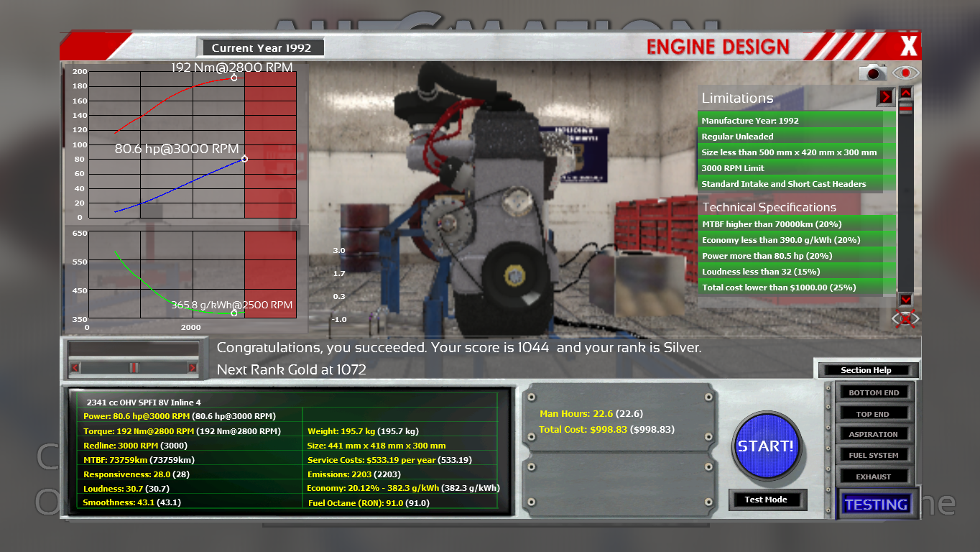The image size is (980, 552).
Task: Click Torque 192 Nm stat row
Action: 182,431
